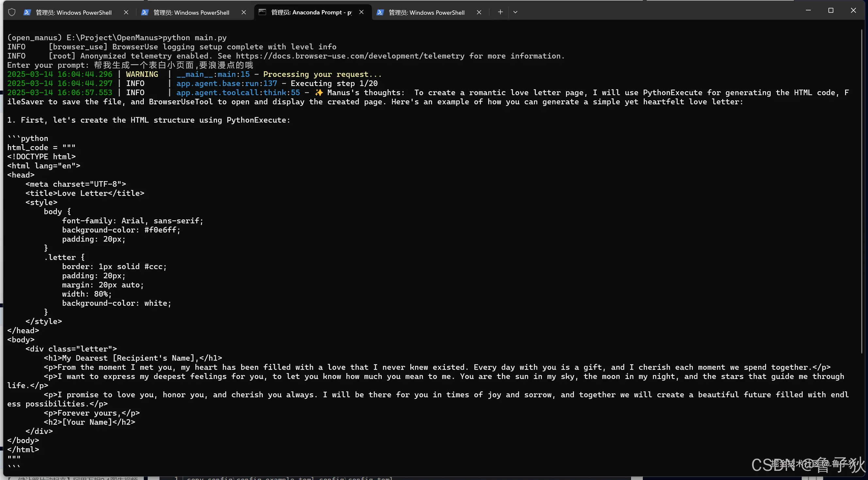The image size is (868, 480).
Task: Click the second tab's PowerShell icon
Action: 145,12
